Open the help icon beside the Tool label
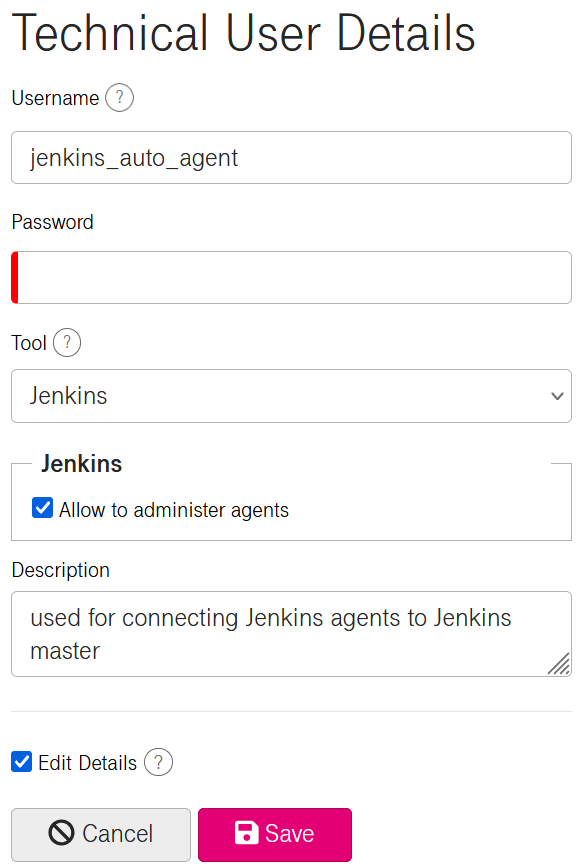This screenshot has width=582, height=867. click(x=67, y=342)
